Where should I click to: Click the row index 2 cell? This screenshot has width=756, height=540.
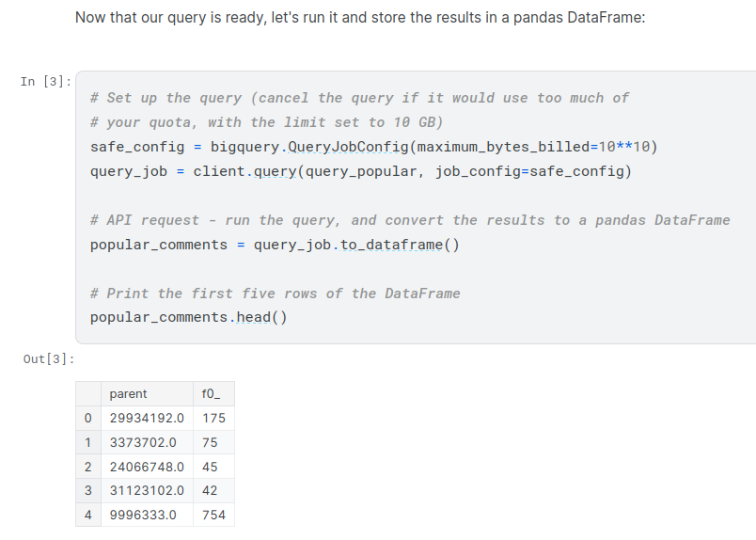pyautogui.click(x=87, y=467)
